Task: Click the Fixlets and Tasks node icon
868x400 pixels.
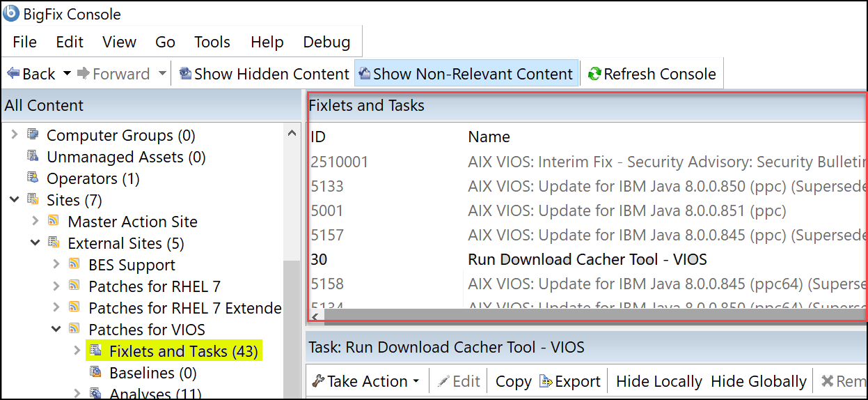Action: (x=95, y=351)
